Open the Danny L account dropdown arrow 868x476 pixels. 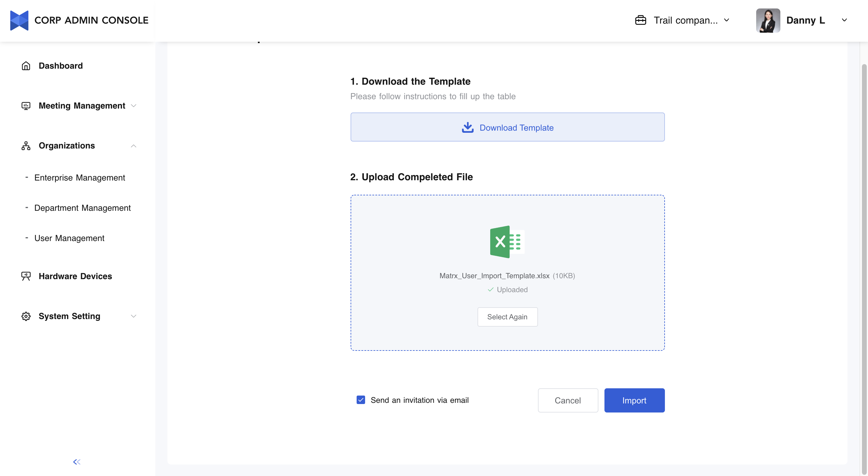pyautogui.click(x=844, y=20)
